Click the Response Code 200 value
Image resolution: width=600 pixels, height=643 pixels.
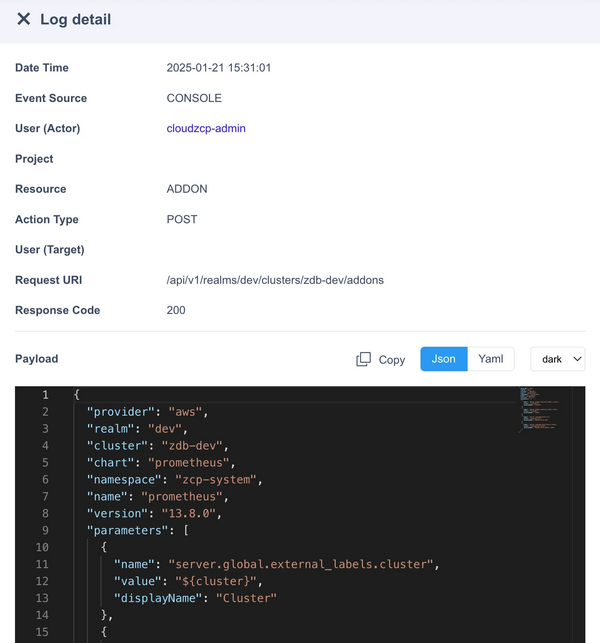coord(176,310)
